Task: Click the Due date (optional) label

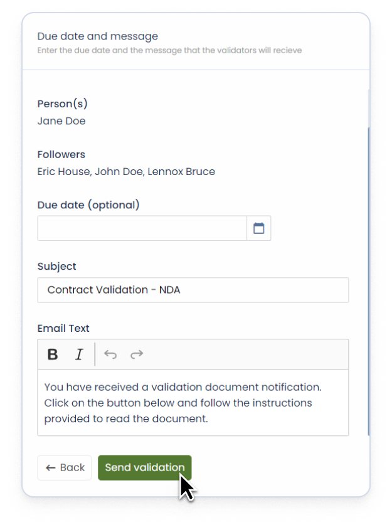Action: pos(88,205)
